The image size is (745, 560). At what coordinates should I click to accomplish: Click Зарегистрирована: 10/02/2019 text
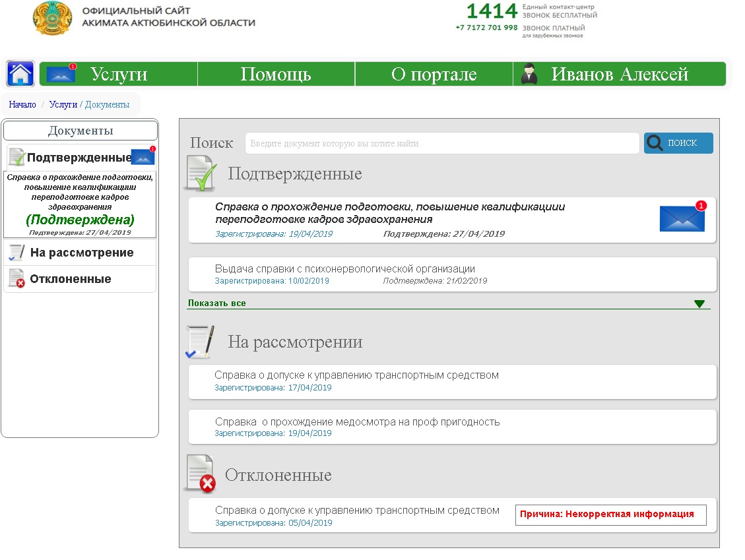(x=272, y=281)
